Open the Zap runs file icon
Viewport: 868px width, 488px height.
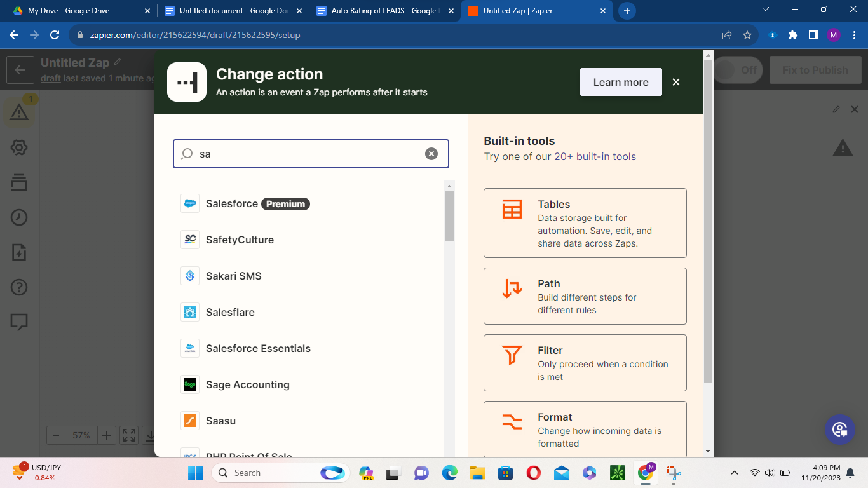19,252
